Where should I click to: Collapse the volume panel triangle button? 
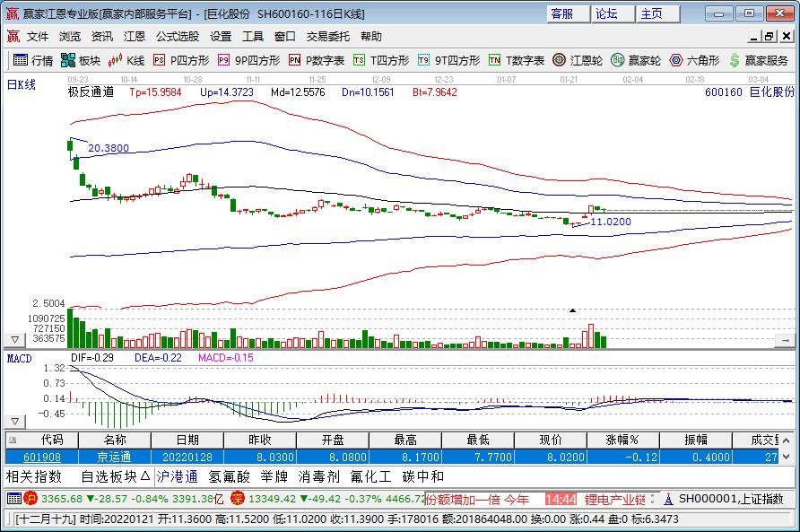pos(14,339)
